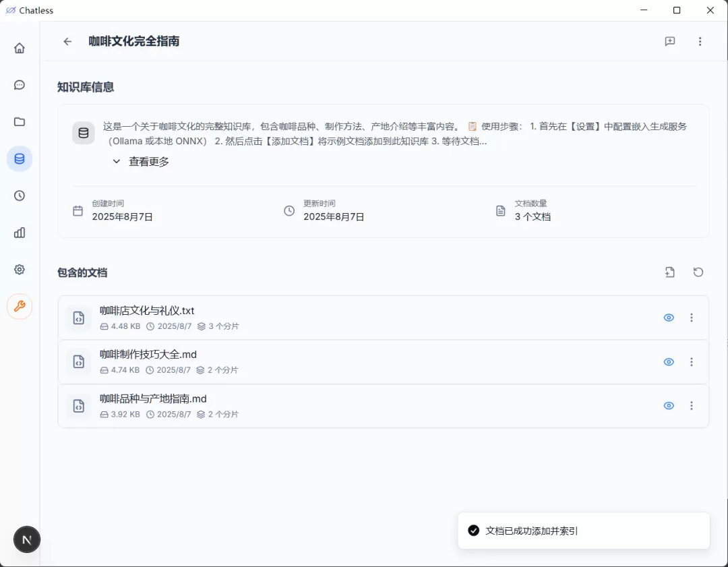
Task: Refresh the document list
Action: 698,272
